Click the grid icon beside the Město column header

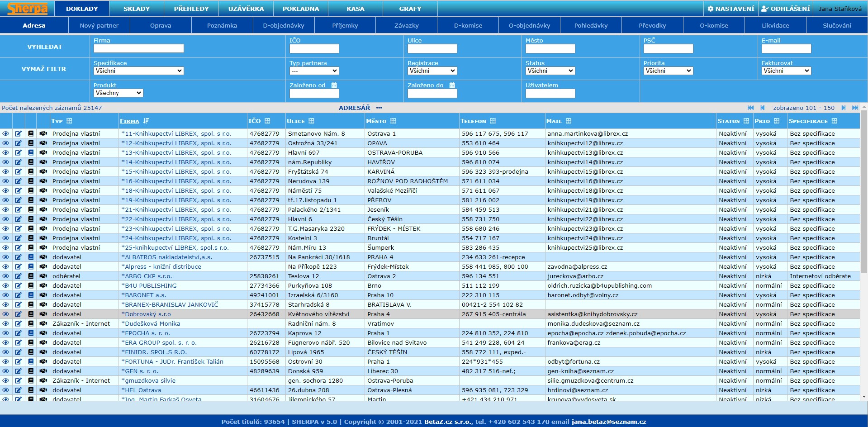tap(393, 121)
